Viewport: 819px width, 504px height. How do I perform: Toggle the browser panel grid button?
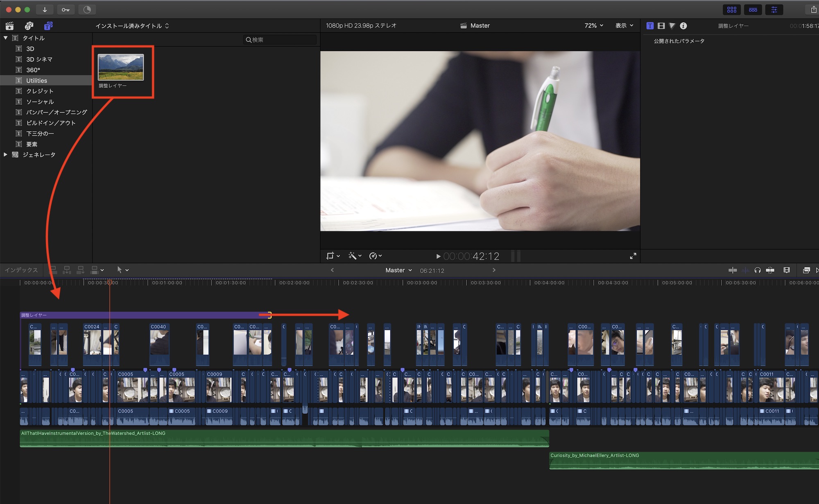pos(732,9)
